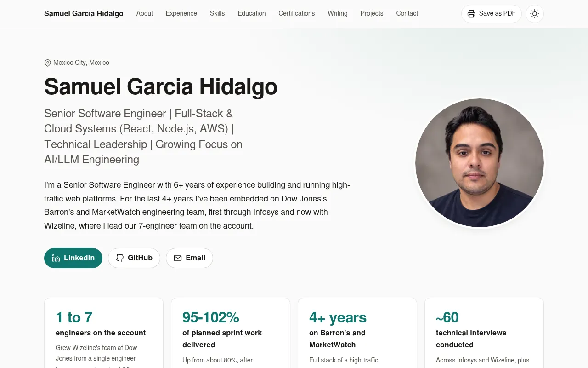Click the "~60" stat value
The width and height of the screenshot is (588, 368).
tap(447, 317)
